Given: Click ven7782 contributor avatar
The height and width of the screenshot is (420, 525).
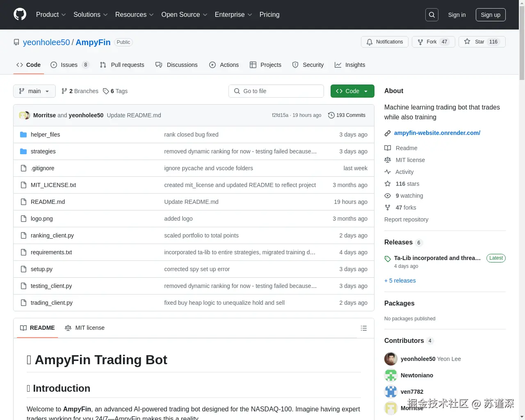Looking at the screenshot, I should 391,392.
